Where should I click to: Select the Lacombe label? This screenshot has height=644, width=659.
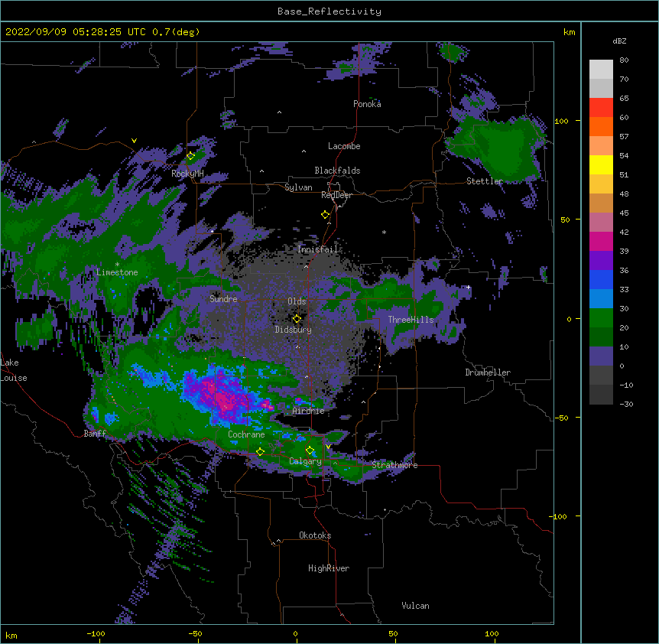(x=344, y=146)
